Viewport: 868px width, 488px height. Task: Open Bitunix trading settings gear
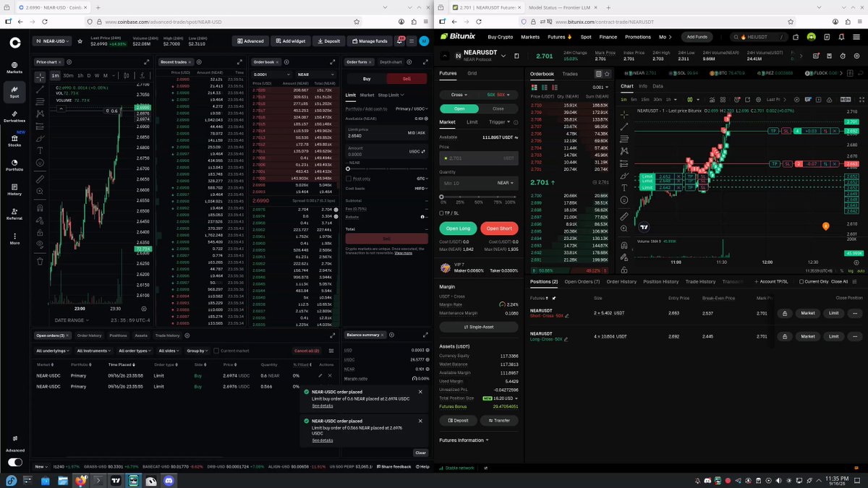[859, 56]
